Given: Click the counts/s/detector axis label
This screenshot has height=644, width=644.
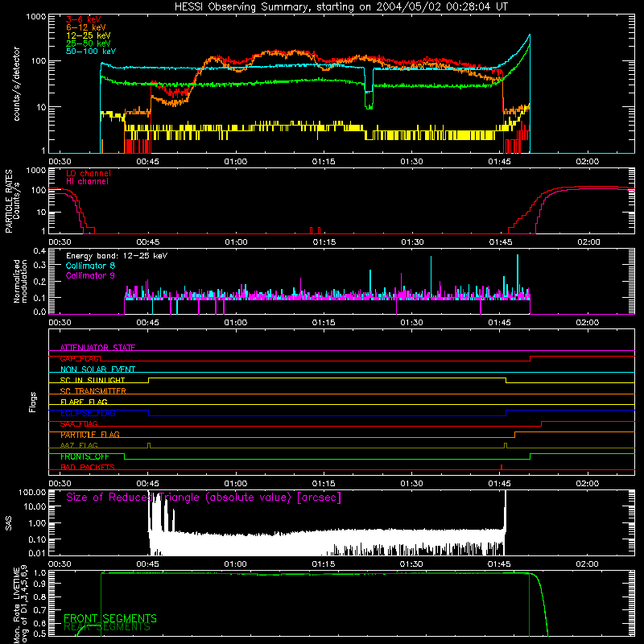Looking at the screenshot, I should click(x=17, y=84).
